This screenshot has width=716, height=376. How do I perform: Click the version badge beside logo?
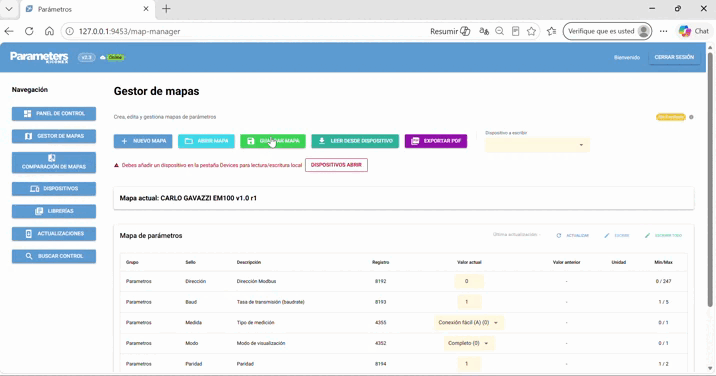coord(86,58)
